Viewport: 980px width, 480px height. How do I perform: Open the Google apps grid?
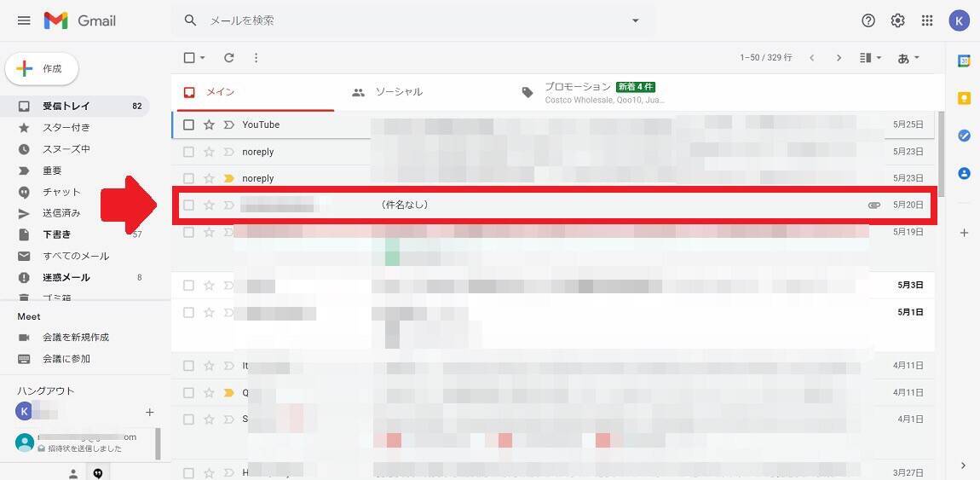927,20
